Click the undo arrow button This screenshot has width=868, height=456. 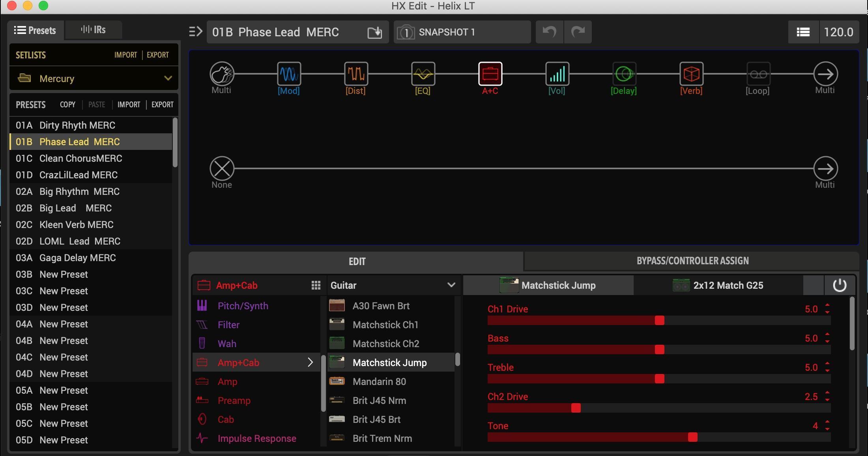click(549, 32)
